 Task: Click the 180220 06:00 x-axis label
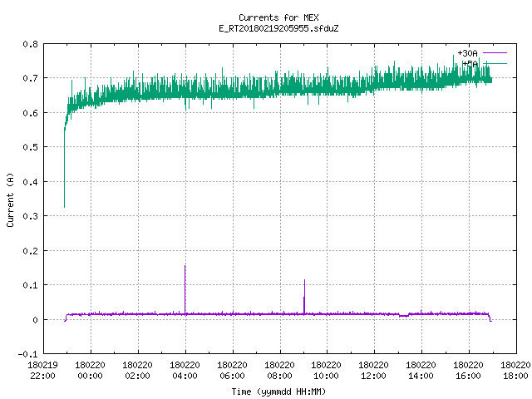[233, 371]
